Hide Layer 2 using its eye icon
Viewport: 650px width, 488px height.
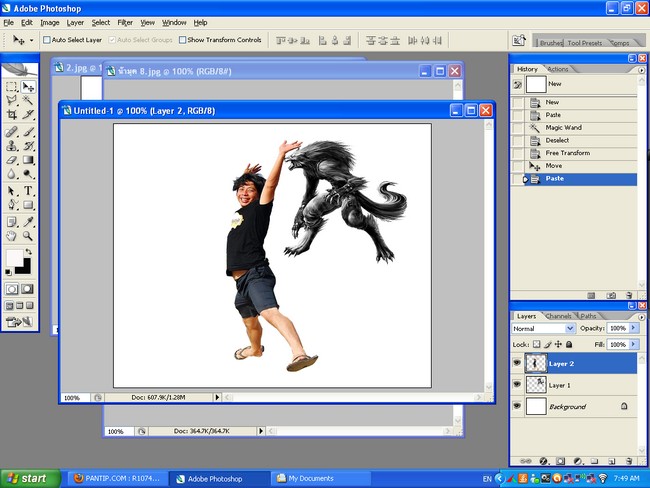517,363
